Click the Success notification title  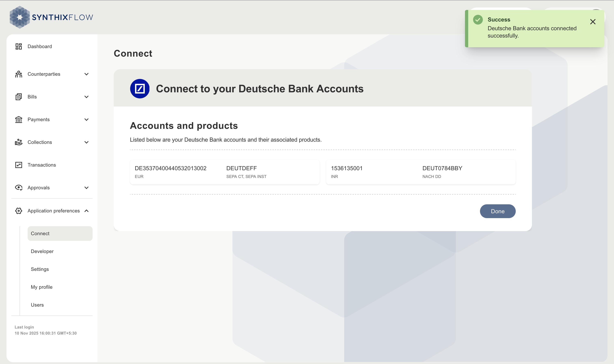(499, 20)
